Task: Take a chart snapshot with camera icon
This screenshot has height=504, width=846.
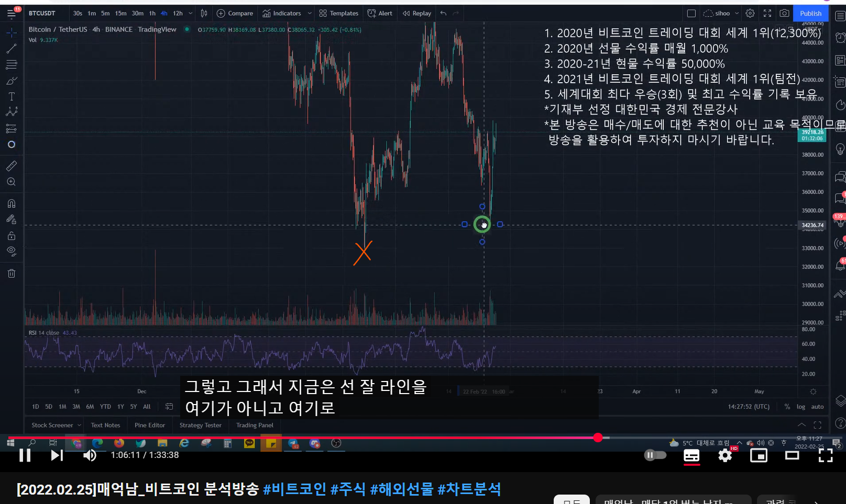Action: (785, 14)
